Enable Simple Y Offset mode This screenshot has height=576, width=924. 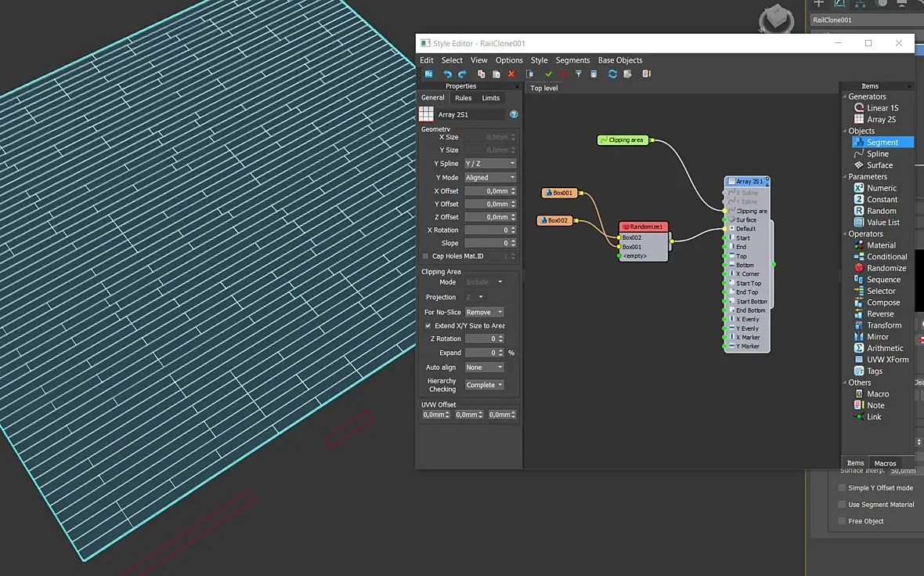click(842, 487)
